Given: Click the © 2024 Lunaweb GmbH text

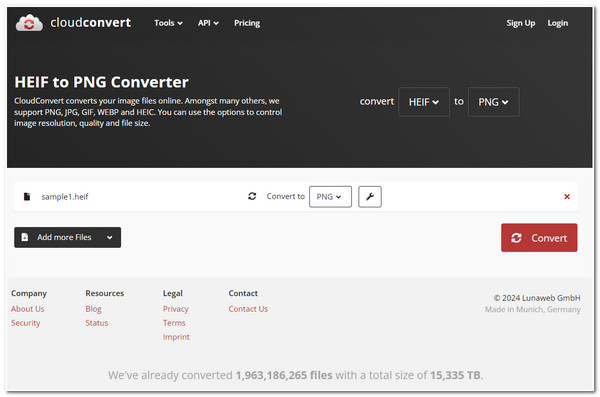Looking at the screenshot, I should (536, 297).
